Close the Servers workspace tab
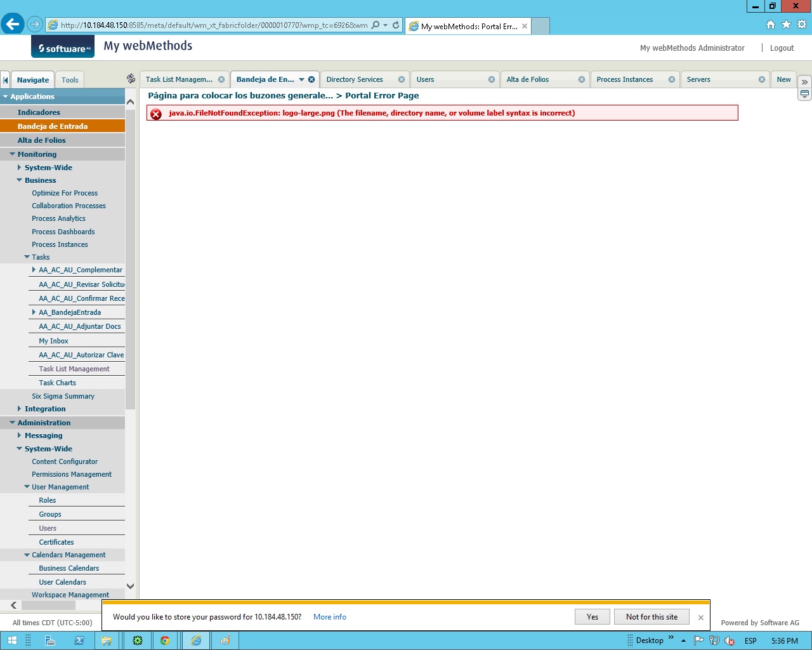 click(x=762, y=79)
